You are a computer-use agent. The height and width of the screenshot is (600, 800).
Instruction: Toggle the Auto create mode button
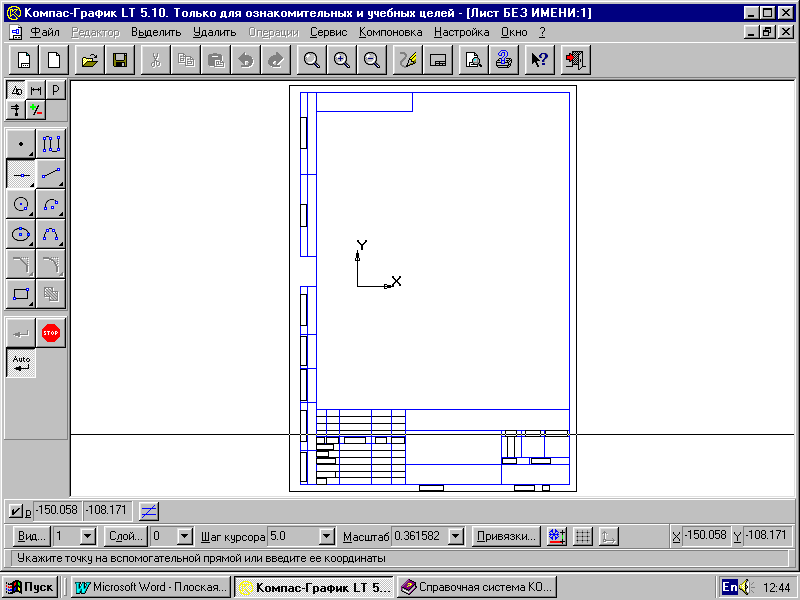(21, 363)
